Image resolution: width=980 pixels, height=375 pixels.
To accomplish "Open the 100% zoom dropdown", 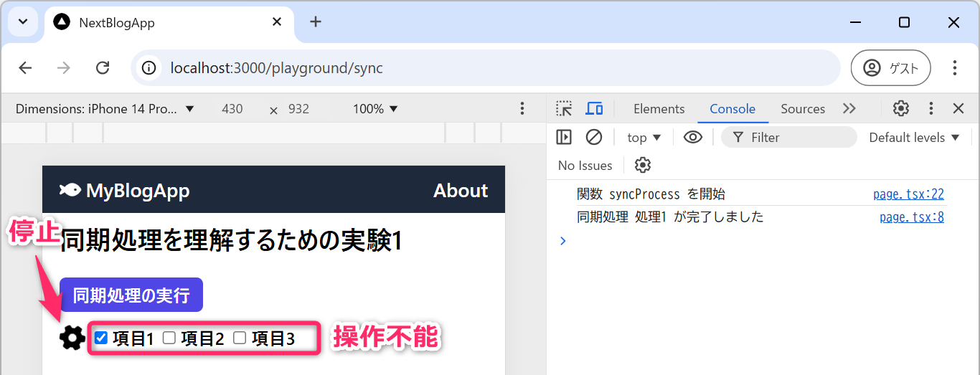I will click(375, 109).
